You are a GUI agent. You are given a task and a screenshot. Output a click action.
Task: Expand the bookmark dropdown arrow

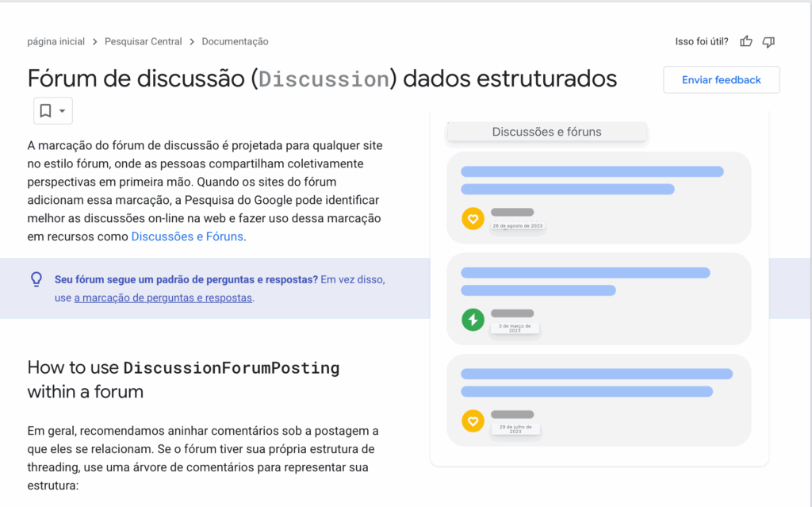(x=63, y=111)
